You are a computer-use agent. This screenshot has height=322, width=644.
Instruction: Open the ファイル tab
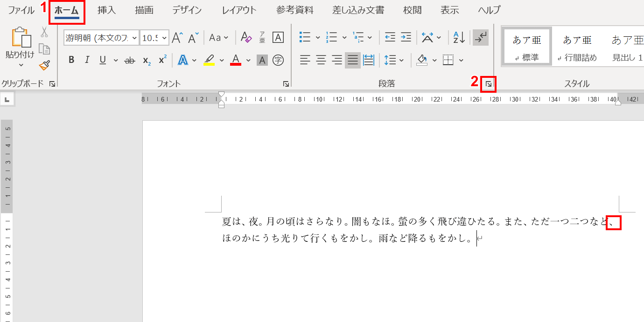coord(21,10)
